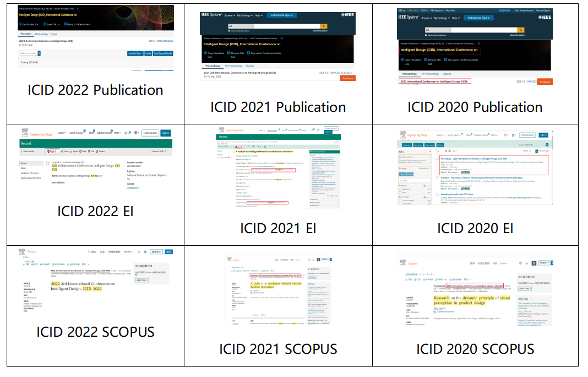
Task: Click Create account button in ICID 2022 EI
Action: (x=150, y=133)
